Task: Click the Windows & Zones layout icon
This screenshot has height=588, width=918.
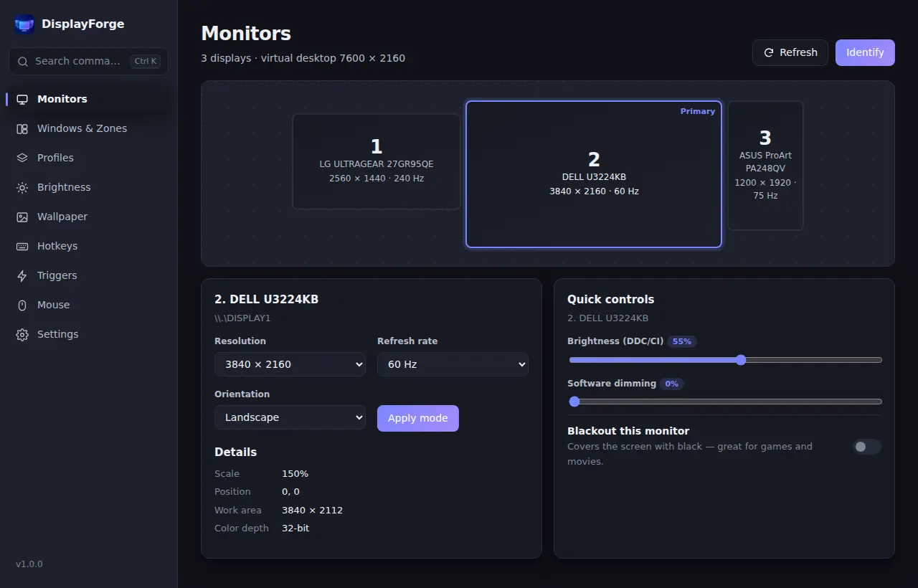Action: pyautogui.click(x=22, y=128)
